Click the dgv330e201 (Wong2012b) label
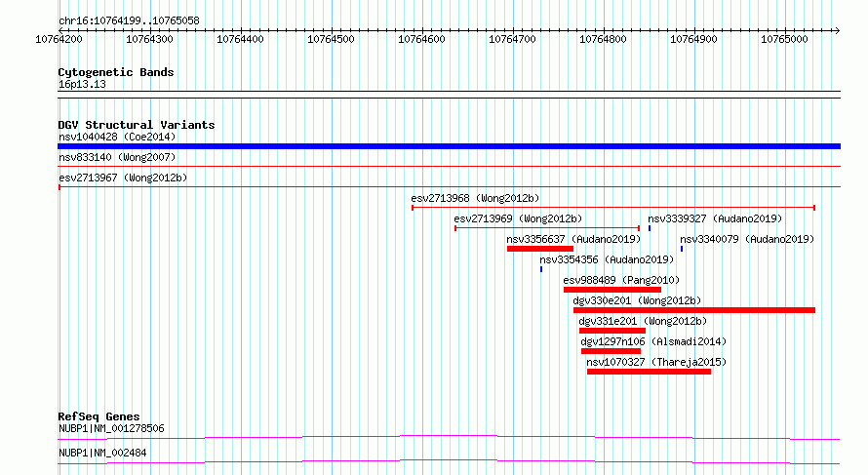The width and height of the screenshot is (868, 475). (637, 300)
